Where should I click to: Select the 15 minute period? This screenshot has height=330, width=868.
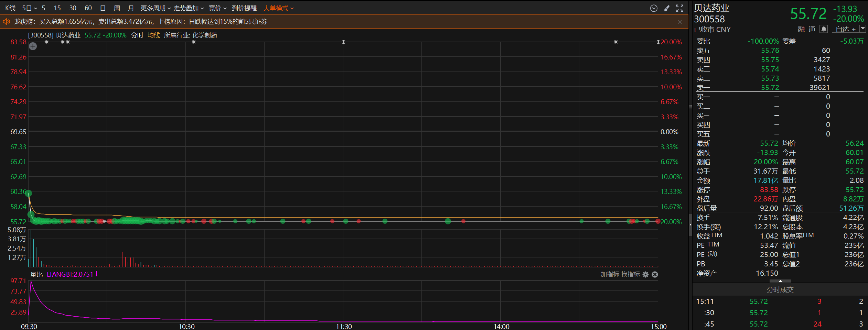(x=57, y=8)
